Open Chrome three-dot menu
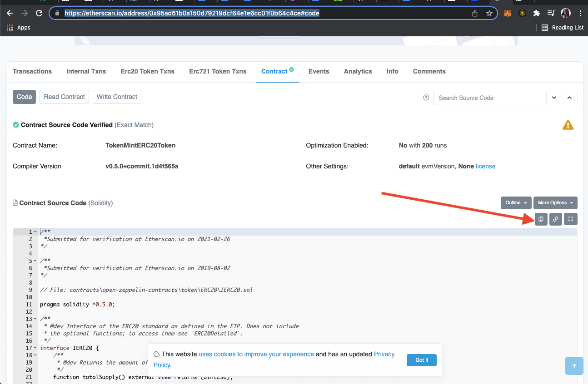The height and width of the screenshot is (384, 588). click(580, 13)
